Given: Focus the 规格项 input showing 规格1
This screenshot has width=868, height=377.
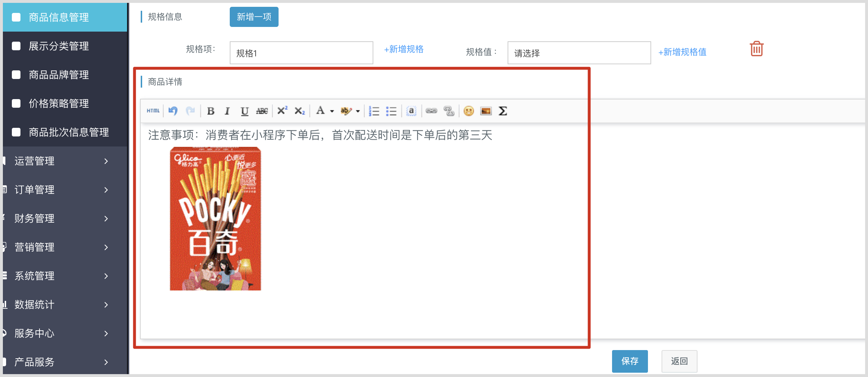Looking at the screenshot, I should point(302,53).
